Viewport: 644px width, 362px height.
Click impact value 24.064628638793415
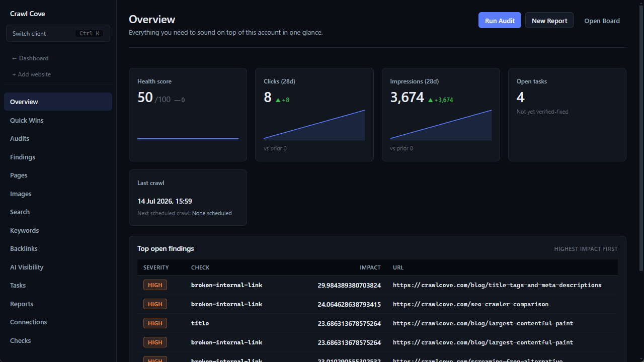click(x=349, y=304)
